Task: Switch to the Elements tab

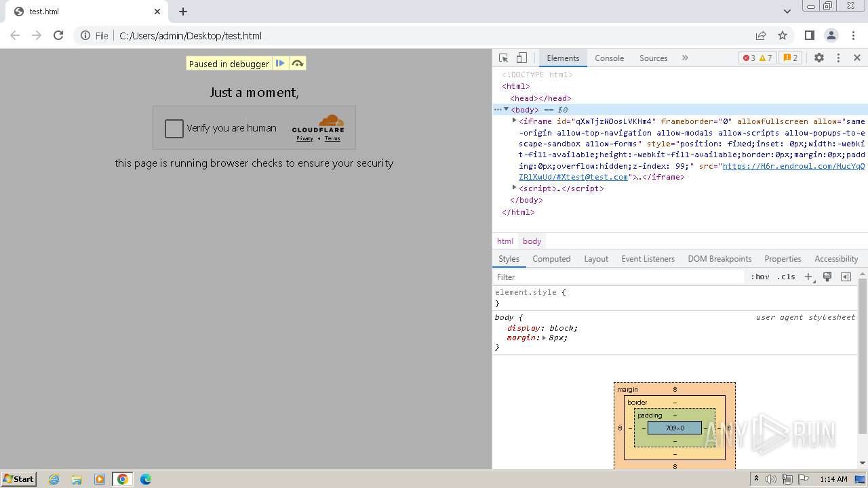Action: (x=563, y=58)
